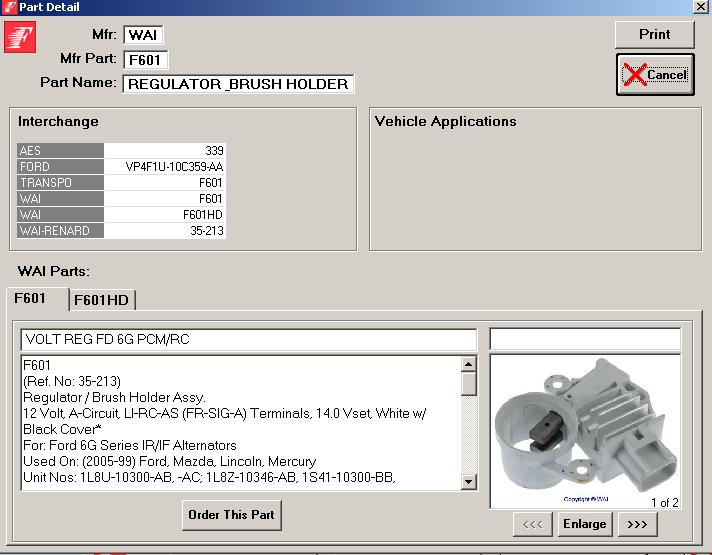Click the red F application logo icon
Viewport: 712px width, 555px height.
point(20,37)
